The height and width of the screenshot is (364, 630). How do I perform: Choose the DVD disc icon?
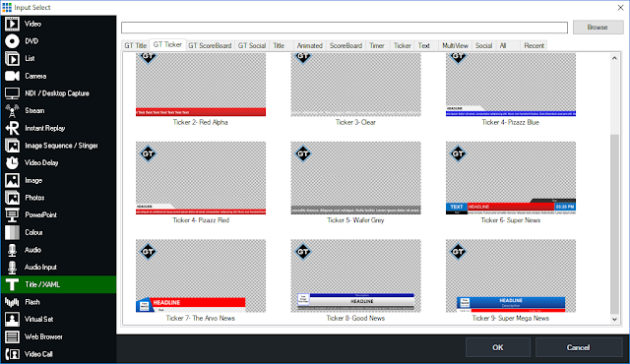tap(12, 41)
